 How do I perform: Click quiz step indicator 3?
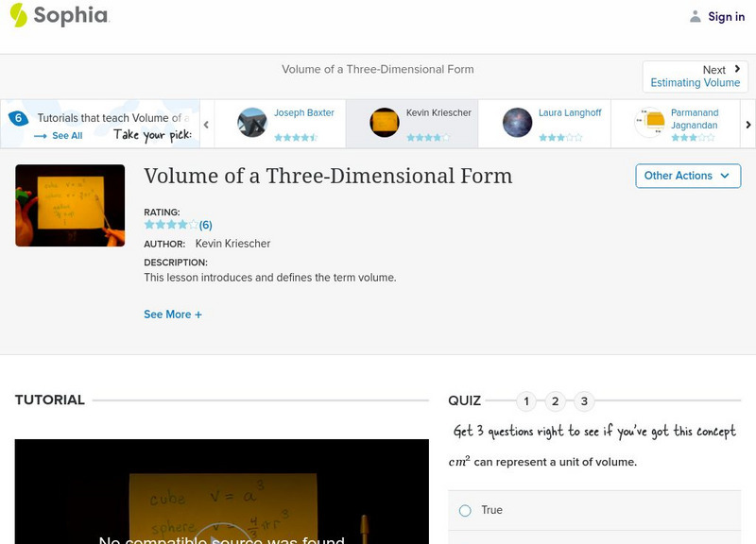click(x=583, y=400)
